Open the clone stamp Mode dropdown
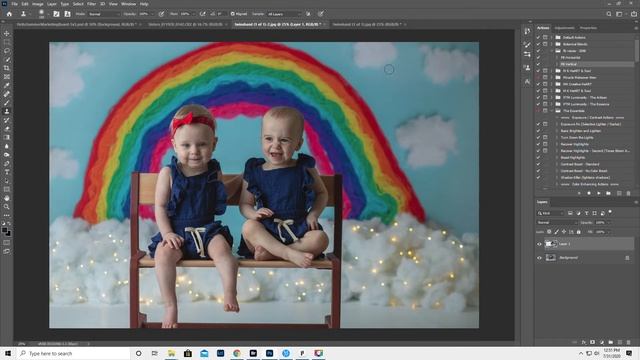 tap(104, 14)
